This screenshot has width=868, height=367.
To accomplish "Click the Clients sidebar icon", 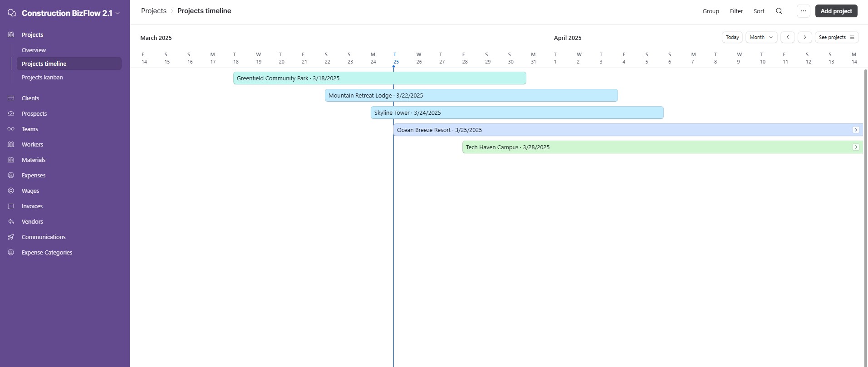I will [11, 98].
